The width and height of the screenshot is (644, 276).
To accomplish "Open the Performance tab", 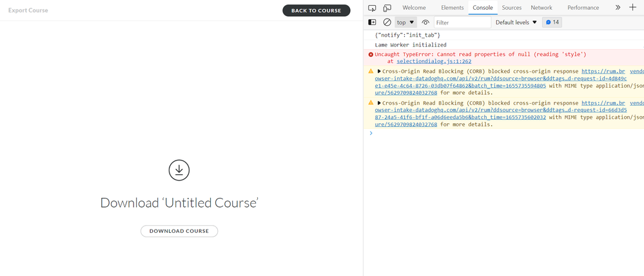I will click(583, 7).
